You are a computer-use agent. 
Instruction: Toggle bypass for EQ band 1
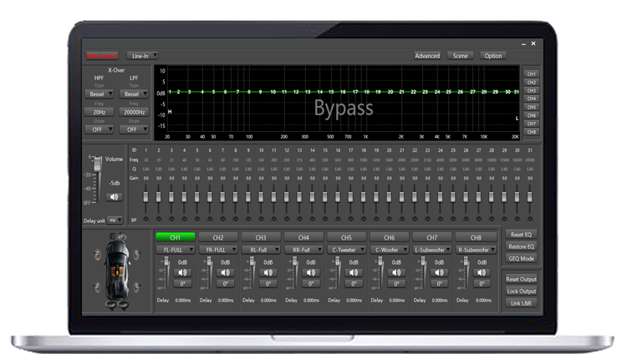146,220
